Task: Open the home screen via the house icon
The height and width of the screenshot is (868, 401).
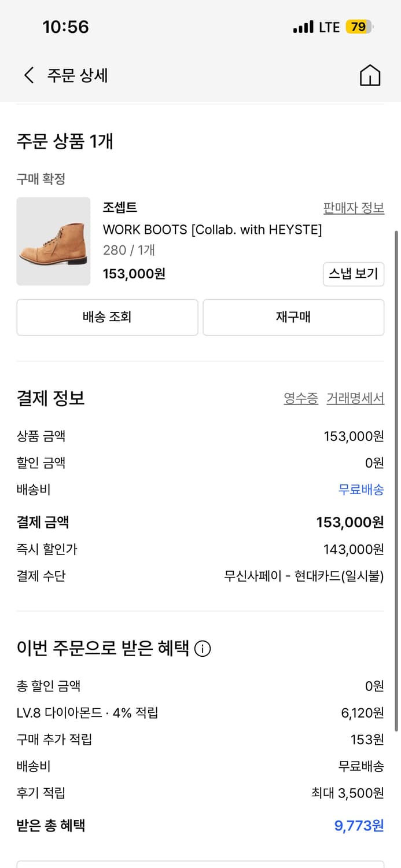Action: (371, 75)
